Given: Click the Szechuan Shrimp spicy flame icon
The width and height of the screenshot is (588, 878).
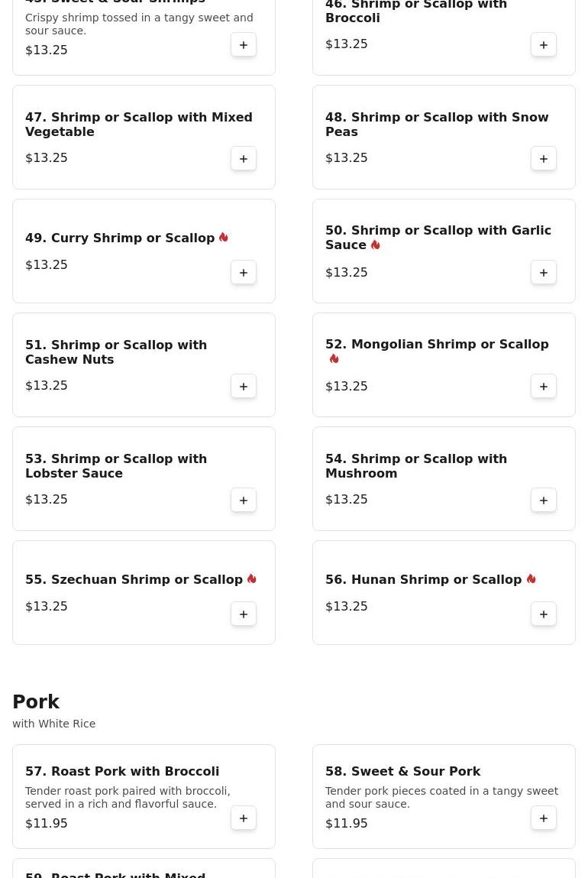Looking at the screenshot, I should click(252, 579).
